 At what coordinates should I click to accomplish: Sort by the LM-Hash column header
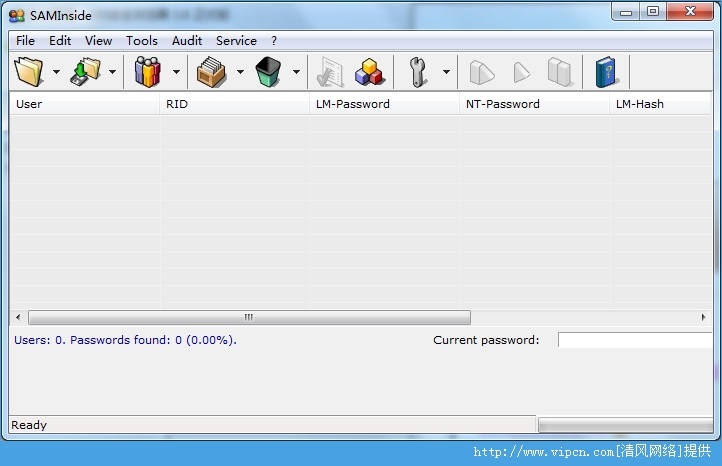pos(660,104)
